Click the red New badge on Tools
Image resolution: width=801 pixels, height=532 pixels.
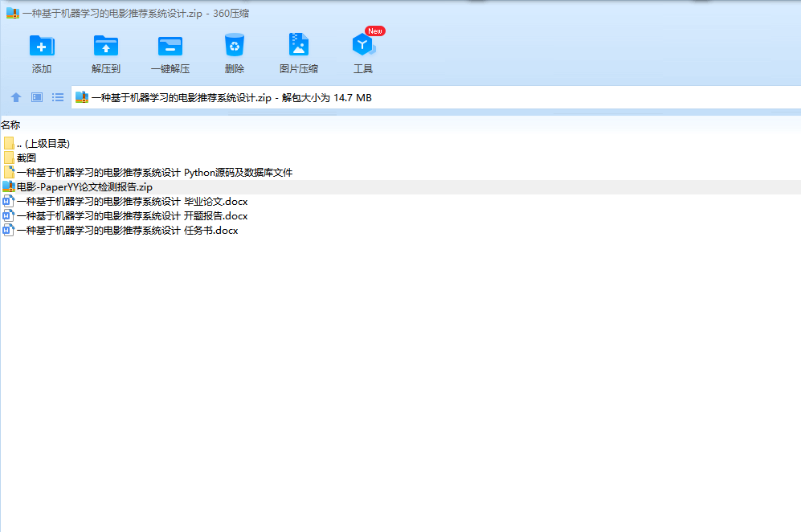[x=375, y=31]
